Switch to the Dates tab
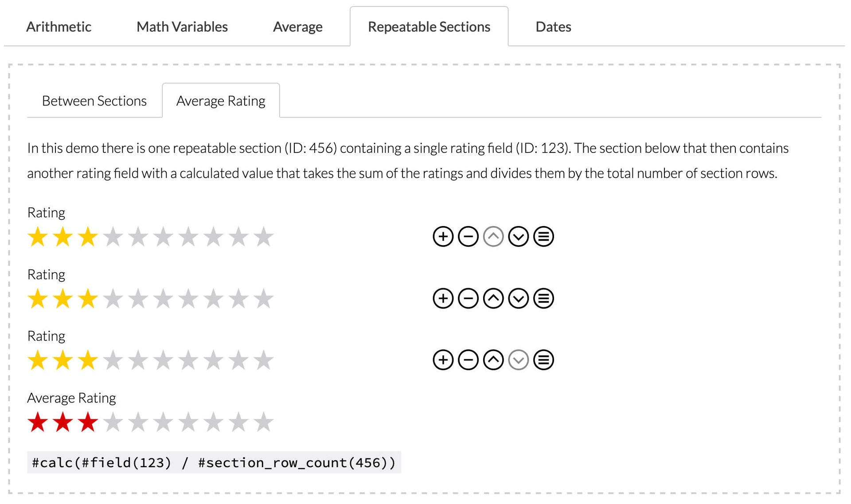This screenshot has height=504, width=851. (553, 26)
